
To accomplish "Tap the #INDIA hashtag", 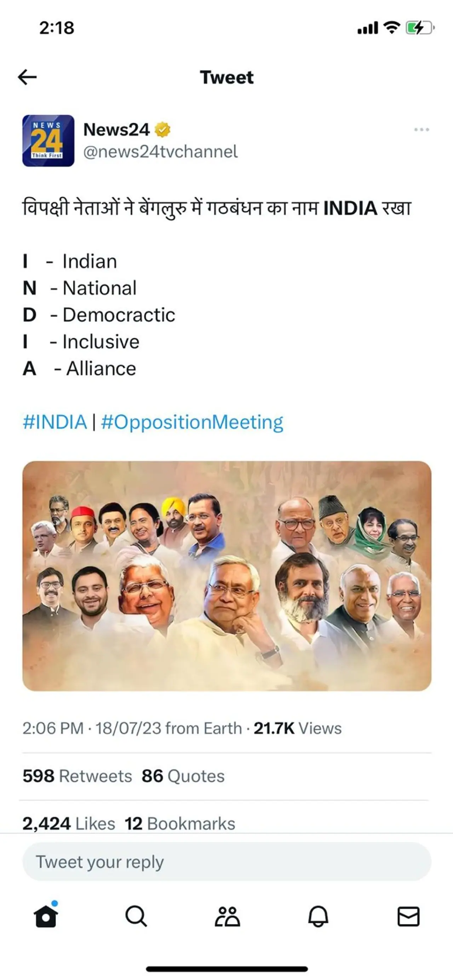I will [x=55, y=422].
